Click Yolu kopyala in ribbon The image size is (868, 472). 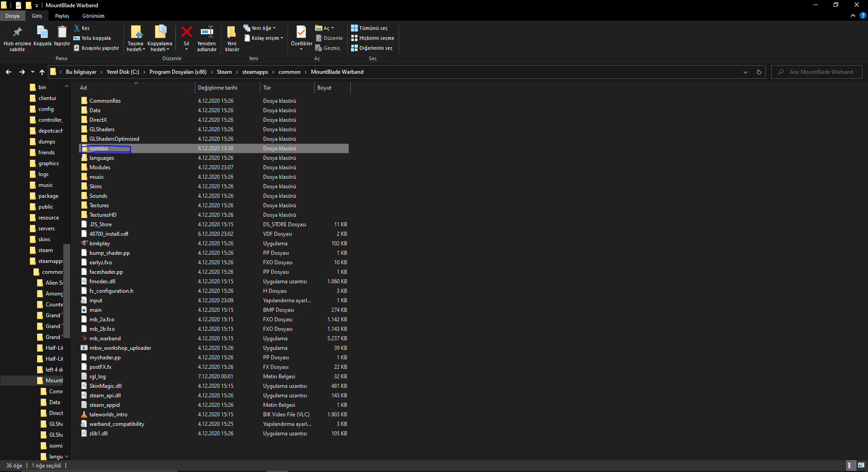pos(92,38)
